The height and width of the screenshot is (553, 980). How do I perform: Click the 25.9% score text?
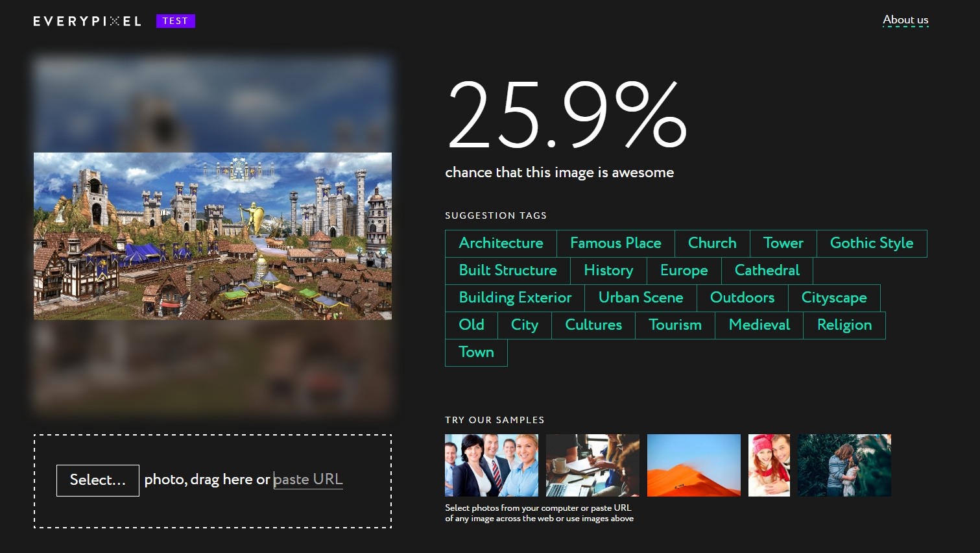[567, 115]
